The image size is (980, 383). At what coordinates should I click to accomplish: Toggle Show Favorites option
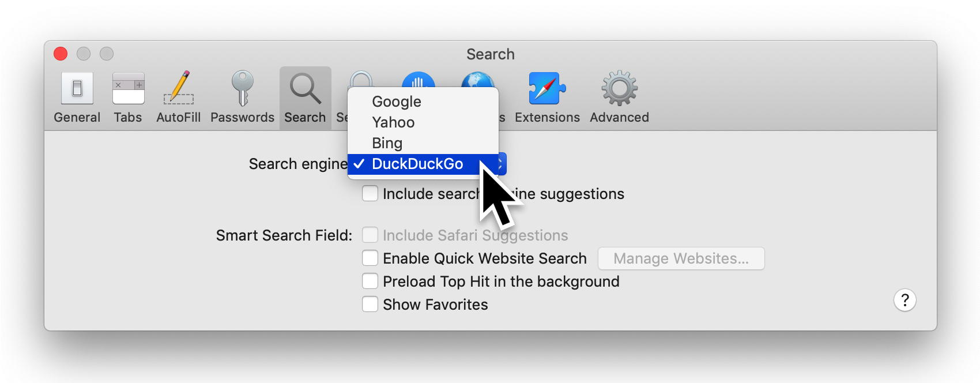point(370,304)
